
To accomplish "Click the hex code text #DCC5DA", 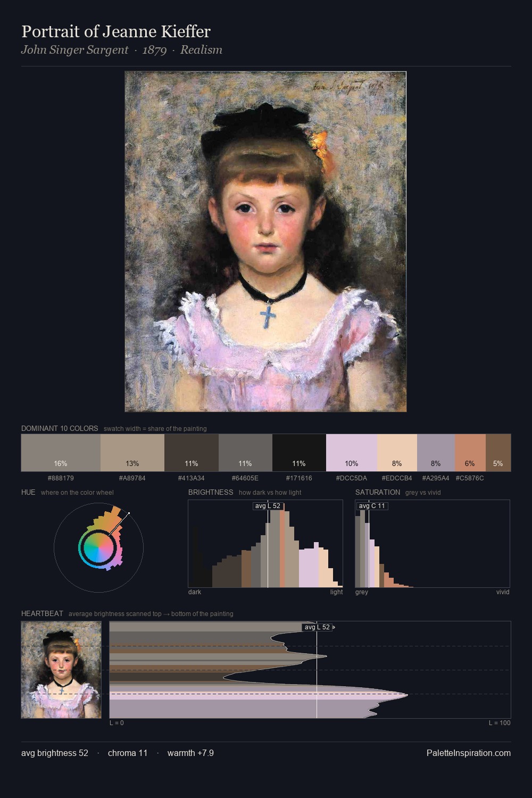I will click(352, 478).
